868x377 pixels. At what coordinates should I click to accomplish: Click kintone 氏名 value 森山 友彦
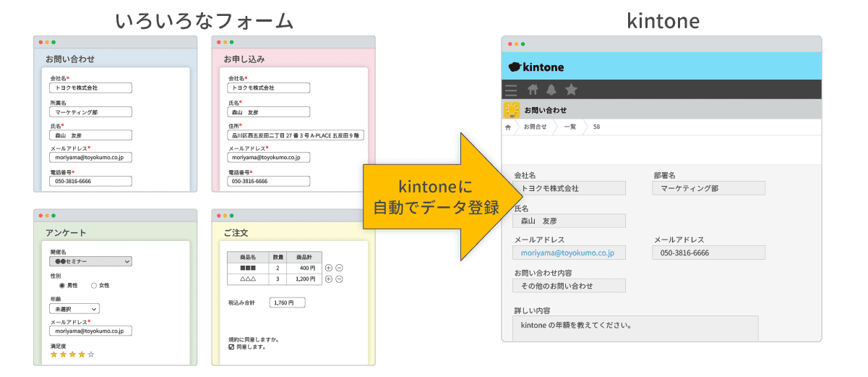coord(569,221)
